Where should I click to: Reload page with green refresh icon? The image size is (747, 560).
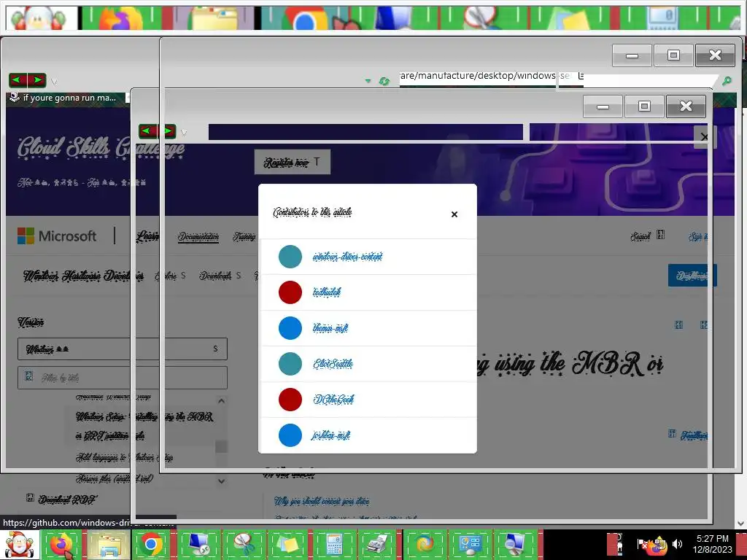[x=384, y=81]
